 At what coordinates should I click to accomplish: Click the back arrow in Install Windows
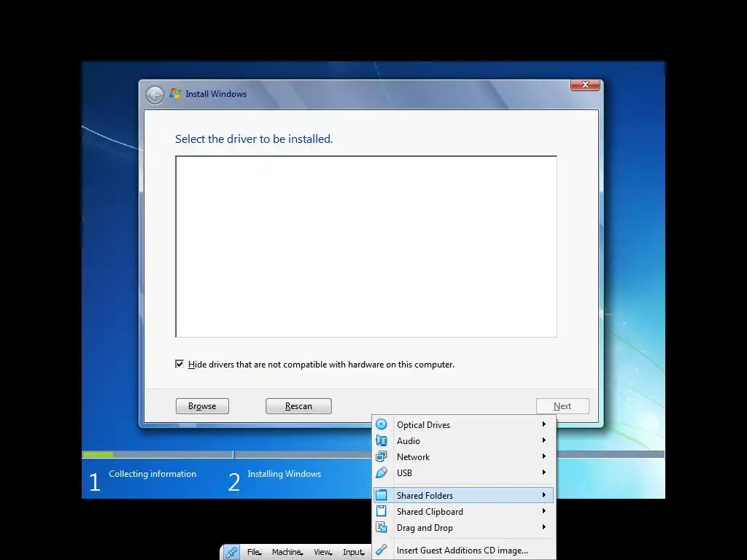[155, 95]
